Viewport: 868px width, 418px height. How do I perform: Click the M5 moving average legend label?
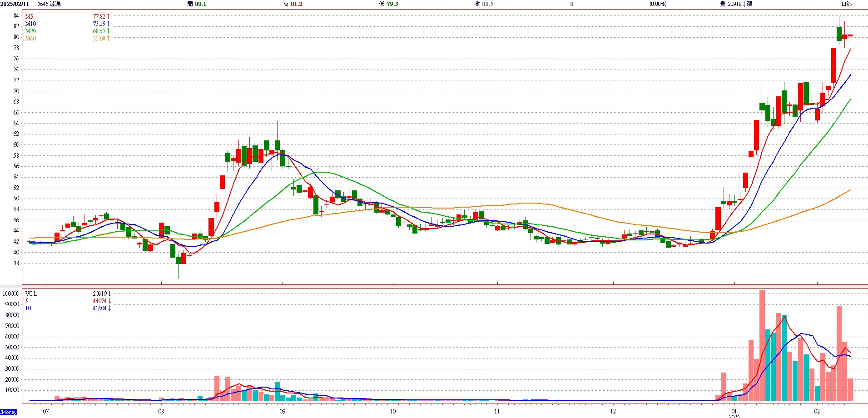(x=29, y=17)
